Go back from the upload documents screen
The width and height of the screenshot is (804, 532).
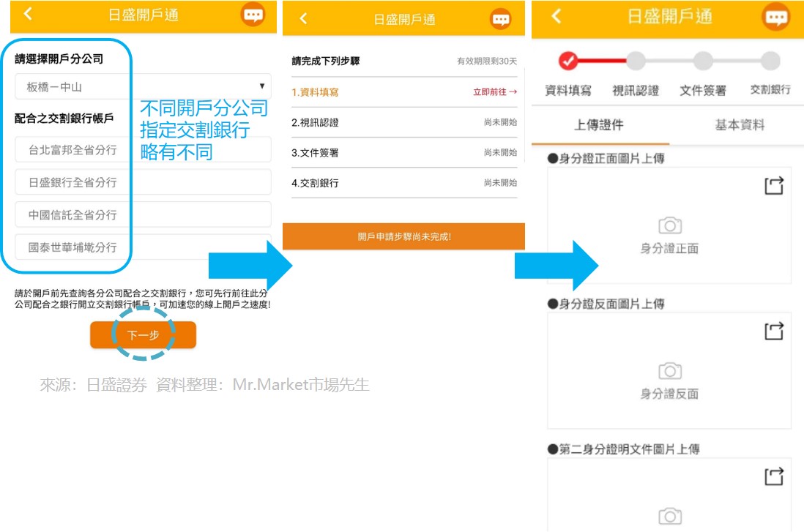(x=557, y=16)
